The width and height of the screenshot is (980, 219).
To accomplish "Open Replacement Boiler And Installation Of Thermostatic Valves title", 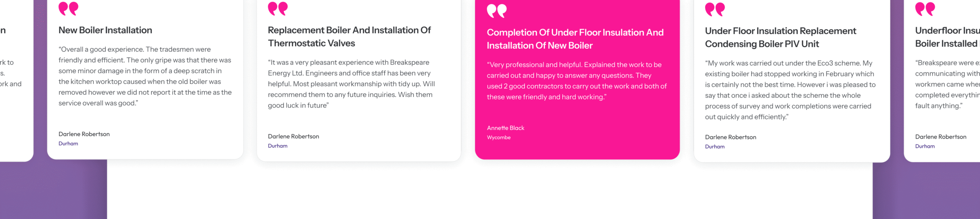I will [x=349, y=36].
